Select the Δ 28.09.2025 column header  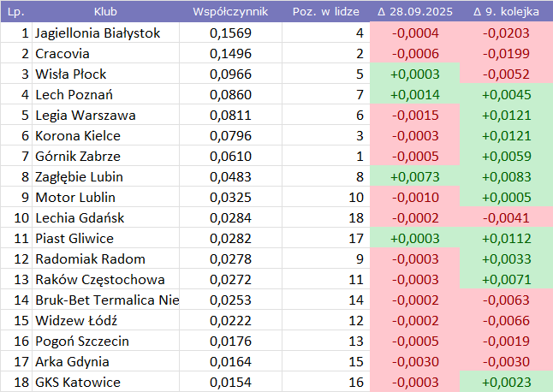pyautogui.click(x=414, y=12)
